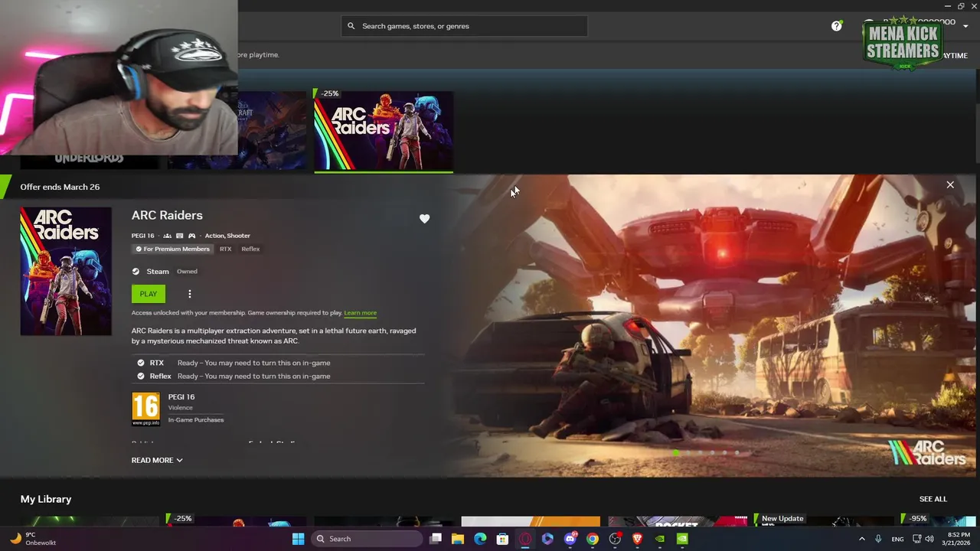Click the green PLAY button

(x=148, y=294)
